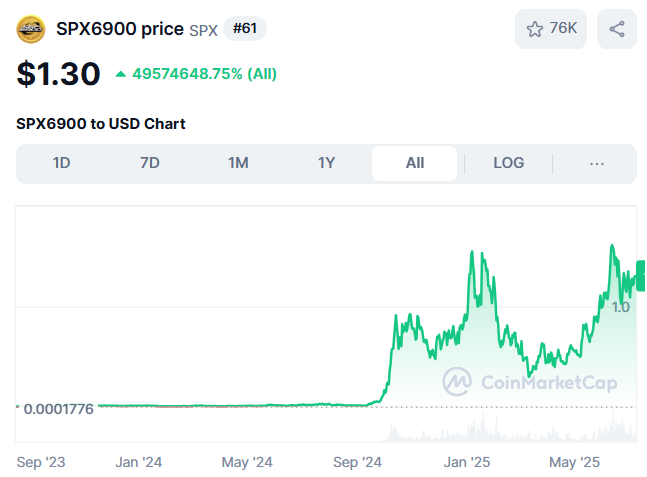Select the 1D time range
This screenshot has width=647, height=477.
coord(61,163)
